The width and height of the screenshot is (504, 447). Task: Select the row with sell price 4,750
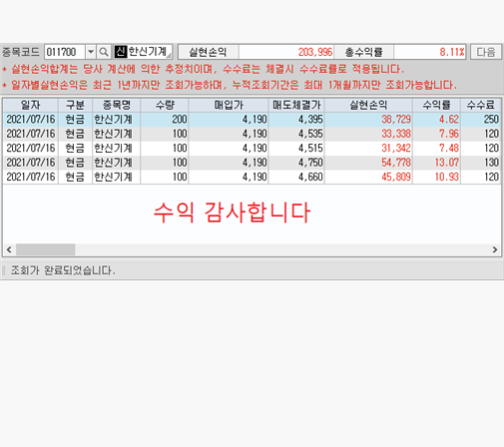252,163
